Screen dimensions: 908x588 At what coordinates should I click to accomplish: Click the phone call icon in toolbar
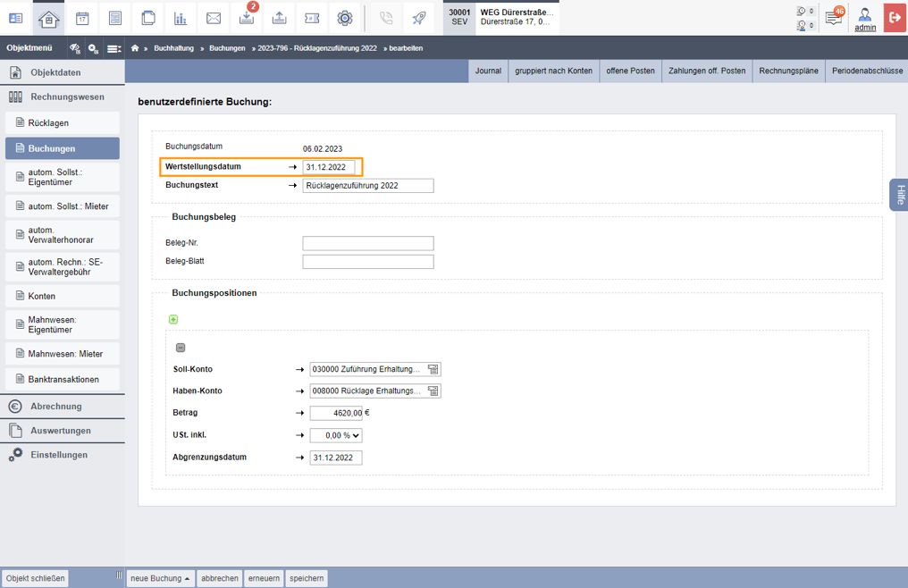386,19
